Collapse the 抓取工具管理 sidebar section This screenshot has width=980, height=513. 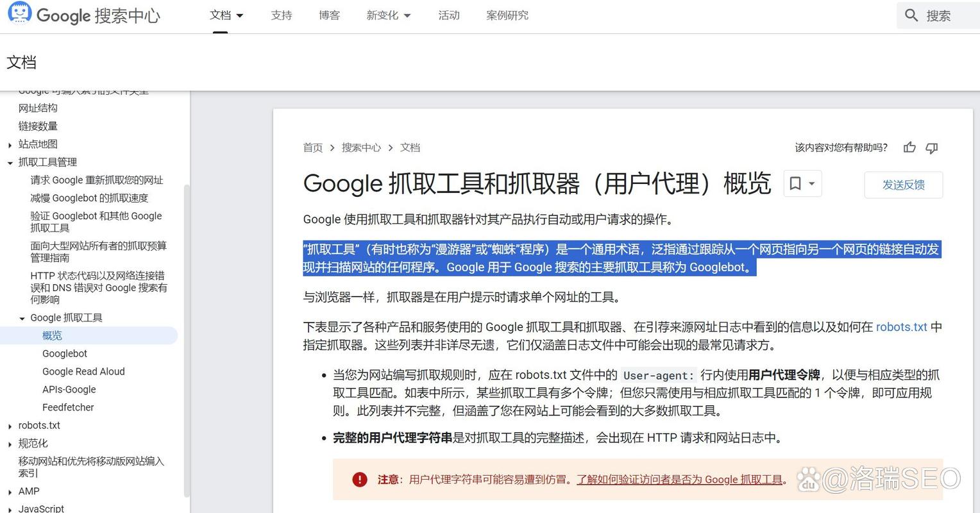pos(10,163)
